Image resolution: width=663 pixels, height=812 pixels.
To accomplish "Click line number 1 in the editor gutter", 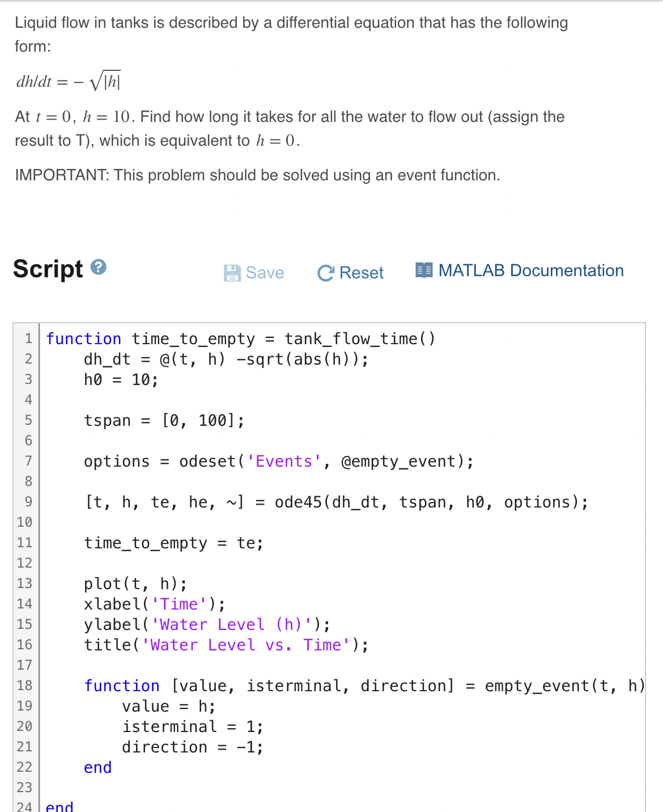I will 28,339.
